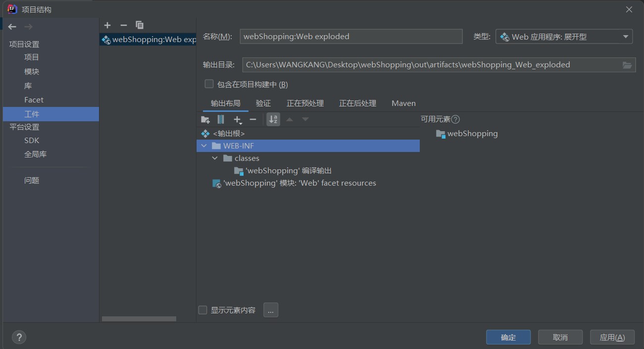
Task: Select webShopping:Web exploded artifact in list
Action: pos(148,40)
